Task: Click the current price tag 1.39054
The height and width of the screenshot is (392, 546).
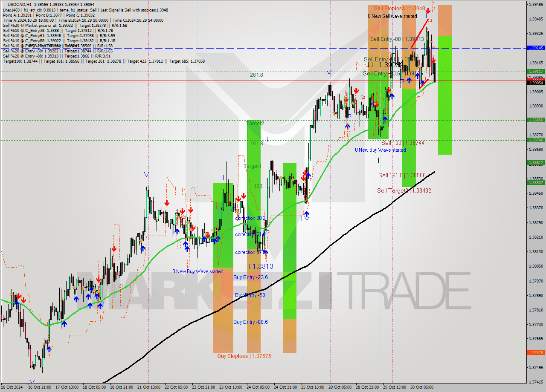Action: (x=535, y=83)
